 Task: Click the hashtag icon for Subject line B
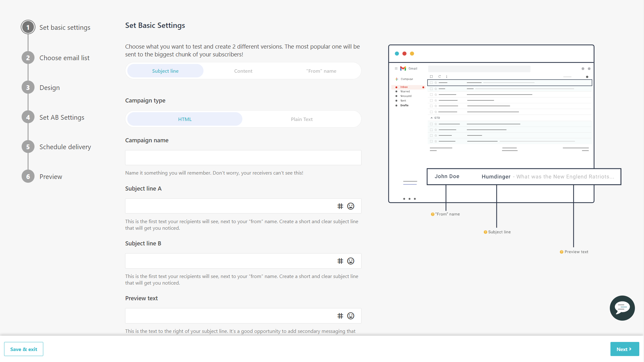(x=340, y=261)
